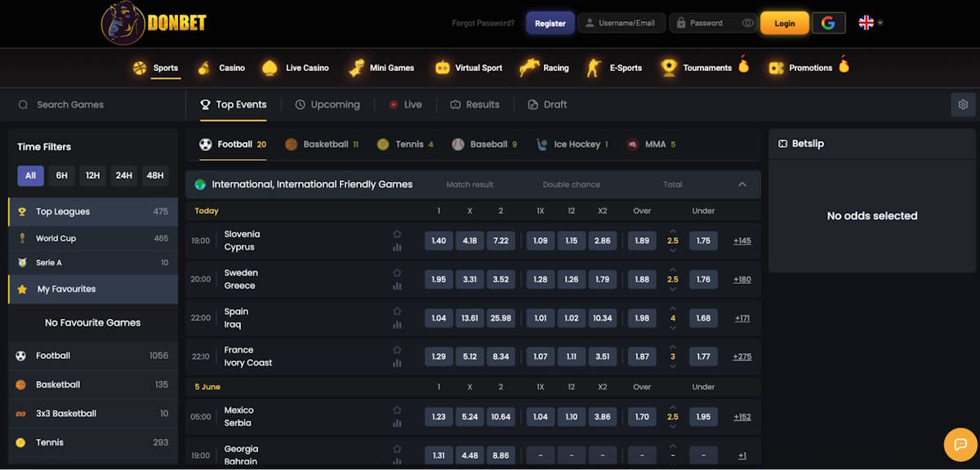
Task: Open live chat support bubble
Action: click(960, 445)
